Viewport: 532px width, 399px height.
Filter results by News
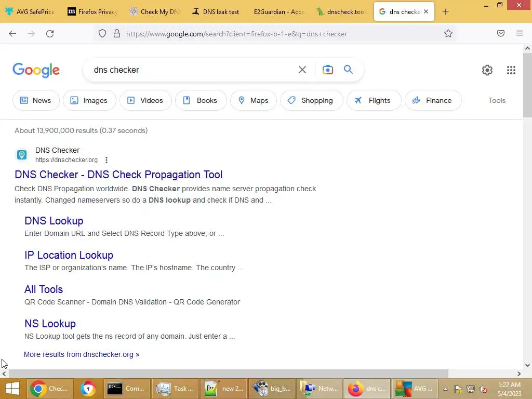click(x=36, y=100)
